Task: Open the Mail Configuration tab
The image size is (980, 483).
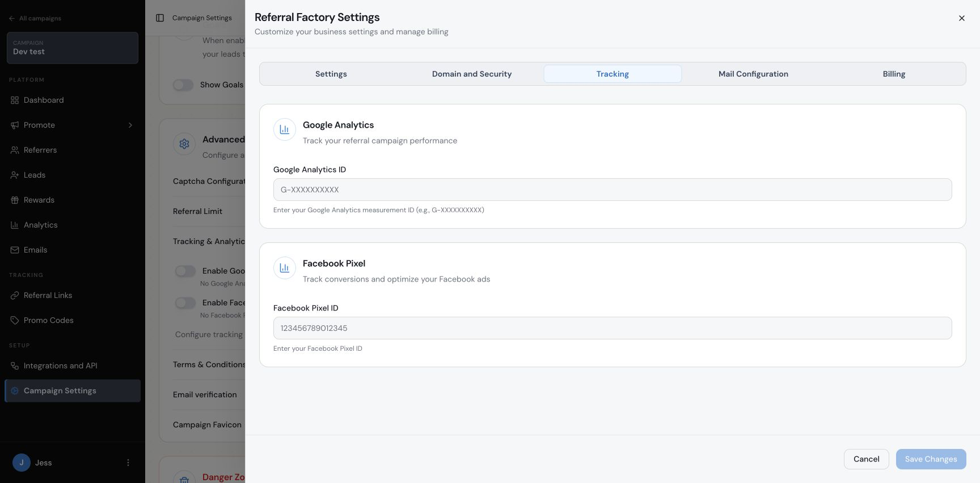Action: click(x=753, y=74)
